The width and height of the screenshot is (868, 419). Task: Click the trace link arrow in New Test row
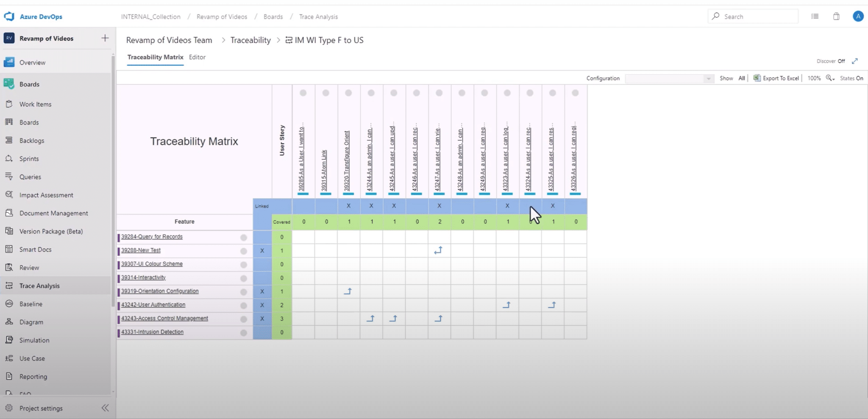pos(438,251)
